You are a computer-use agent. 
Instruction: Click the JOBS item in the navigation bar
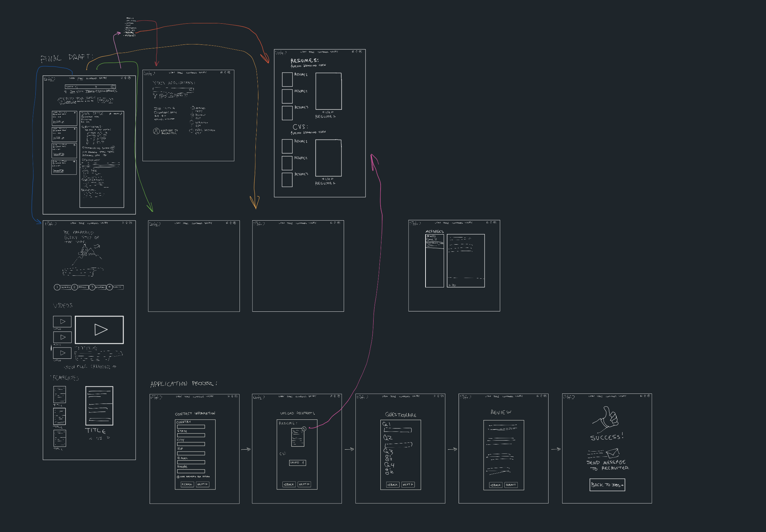pos(80,79)
